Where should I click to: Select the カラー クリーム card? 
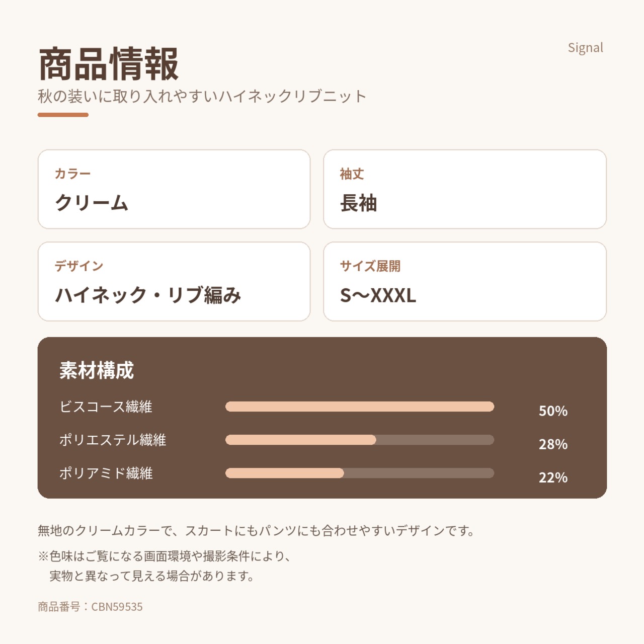pyautogui.click(x=174, y=189)
